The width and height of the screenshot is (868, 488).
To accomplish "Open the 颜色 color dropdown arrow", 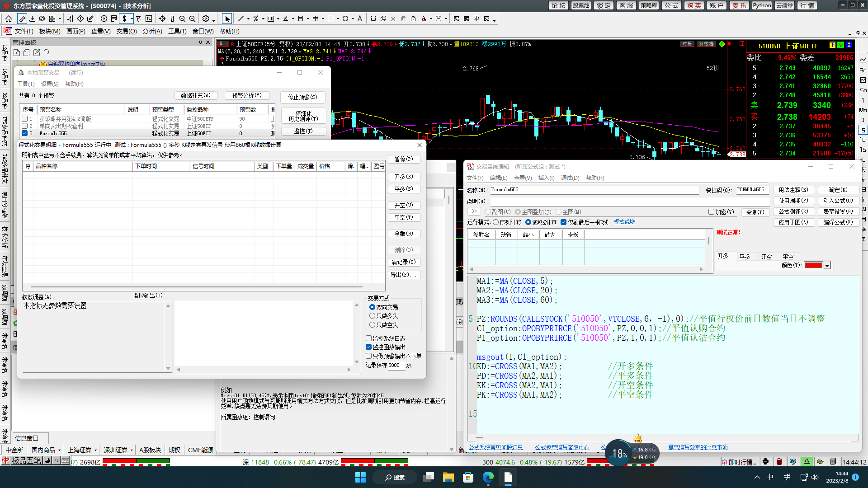I will [x=827, y=266].
